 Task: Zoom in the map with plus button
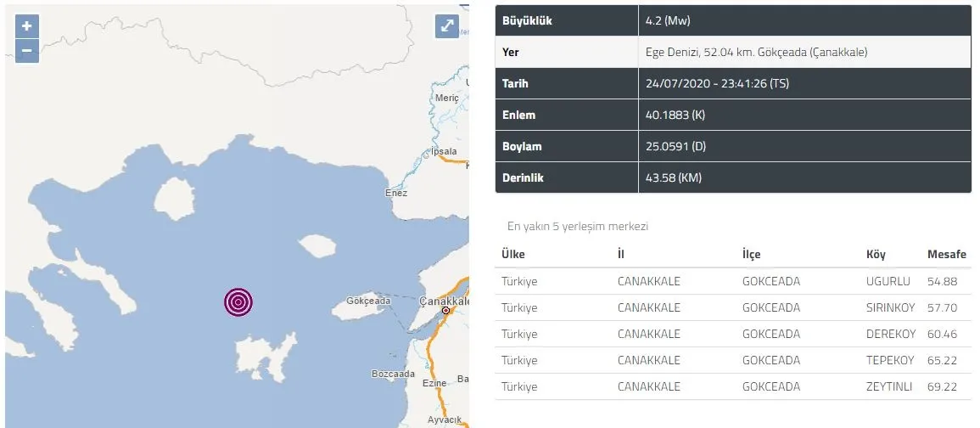pos(26,25)
